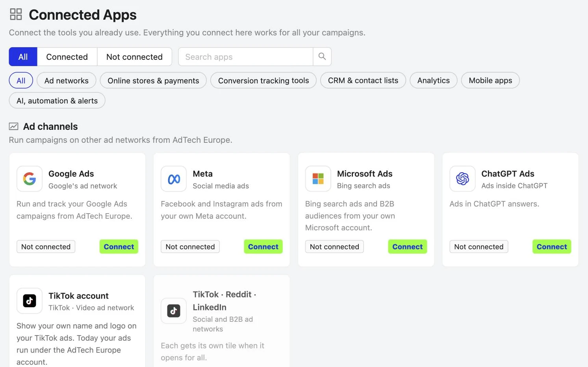The width and height of the screenshot is (588, 367).
Task: Switch to the Not connected tab
Action: click(134, 57)
